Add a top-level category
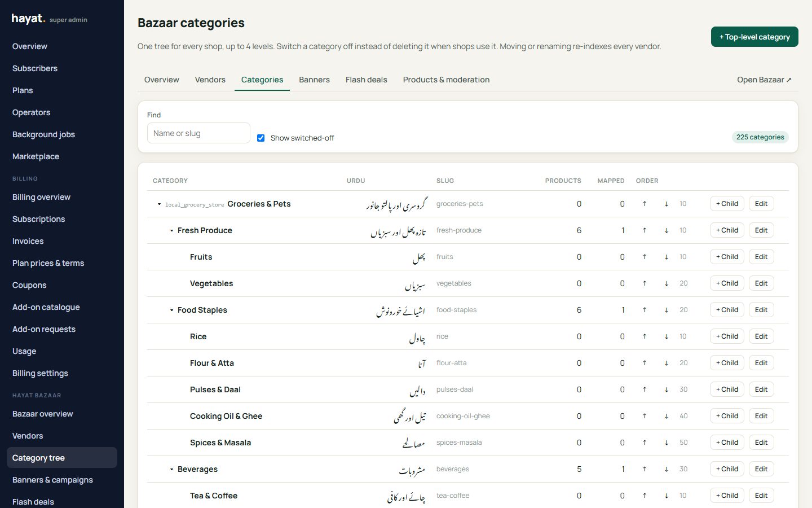The image size is (812, 508). (754, 37)
